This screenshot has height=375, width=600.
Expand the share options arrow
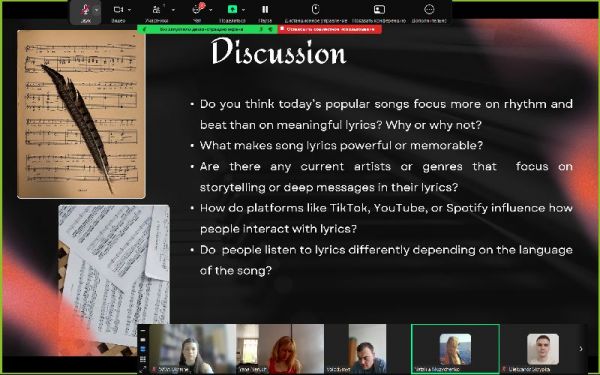[x=243, y=10]
